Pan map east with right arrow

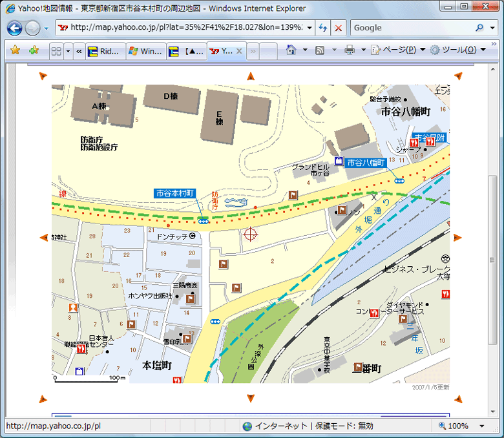click(x=457, y=238)
